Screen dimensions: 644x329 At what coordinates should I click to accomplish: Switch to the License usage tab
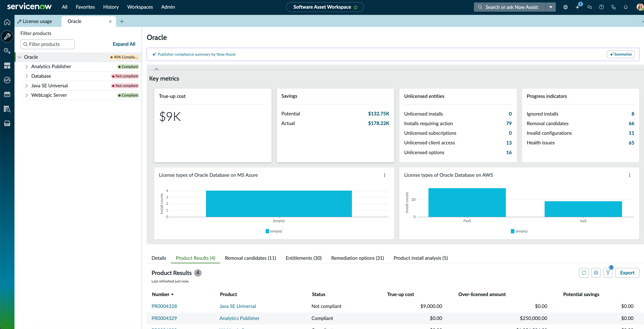point(37,21)
